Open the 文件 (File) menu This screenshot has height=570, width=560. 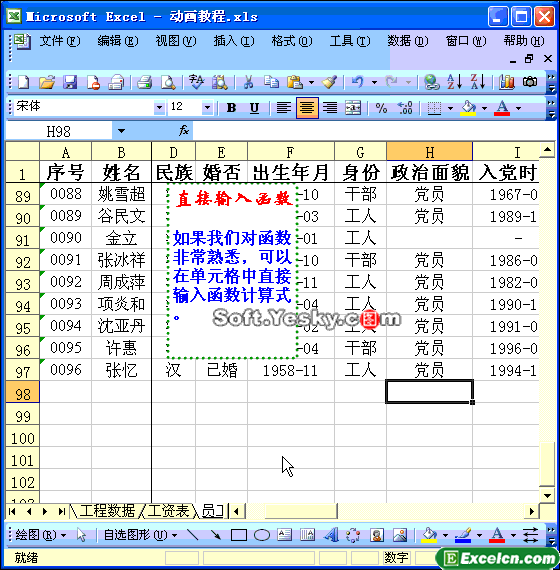[x=60, y=41]
